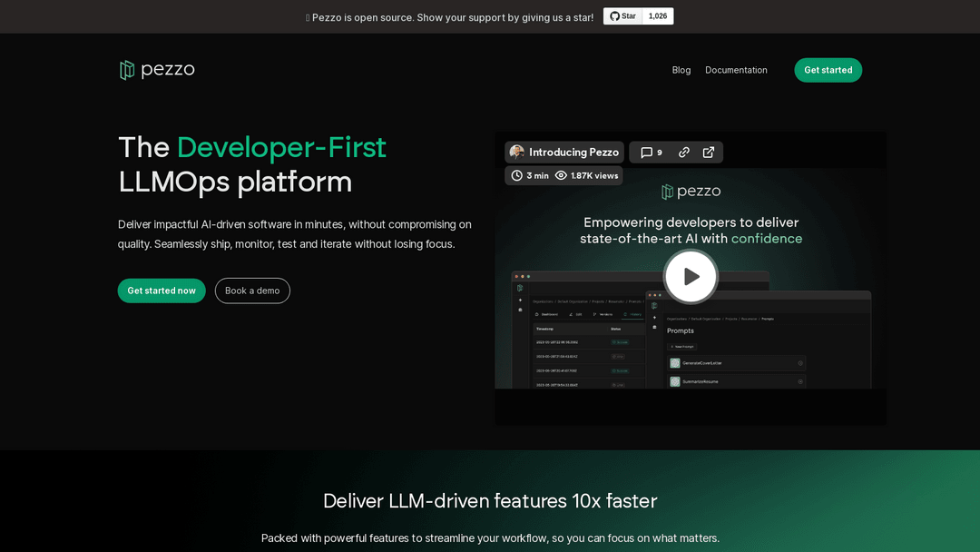
Task: Play the Introducing Pezzo video
Action: (x=691, y=276)
